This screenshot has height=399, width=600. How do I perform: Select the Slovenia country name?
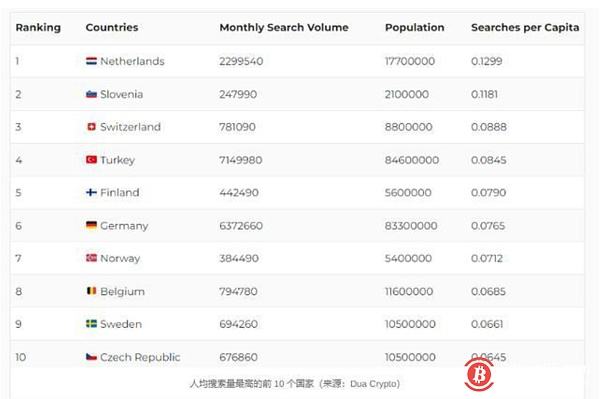(x=122, y=94)
